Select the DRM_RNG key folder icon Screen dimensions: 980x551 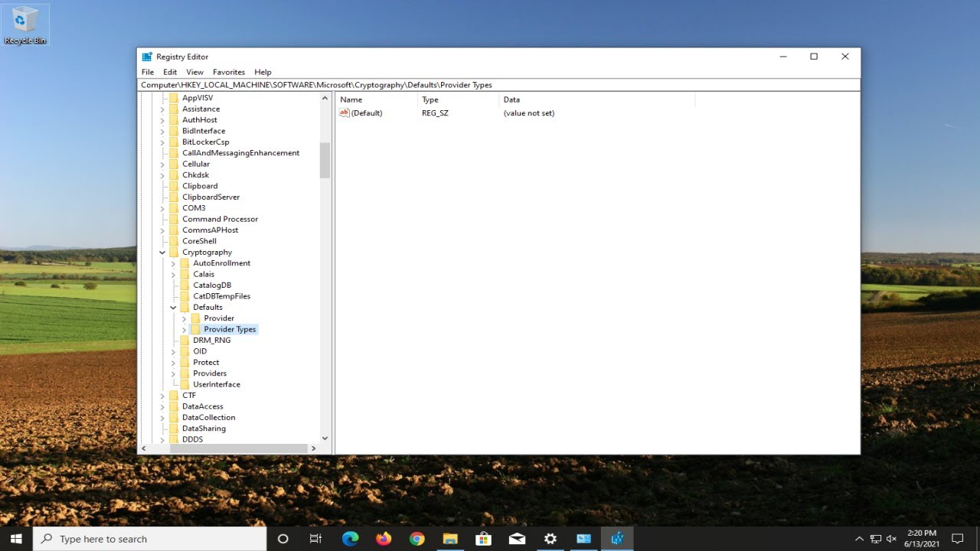pos(185,340)
